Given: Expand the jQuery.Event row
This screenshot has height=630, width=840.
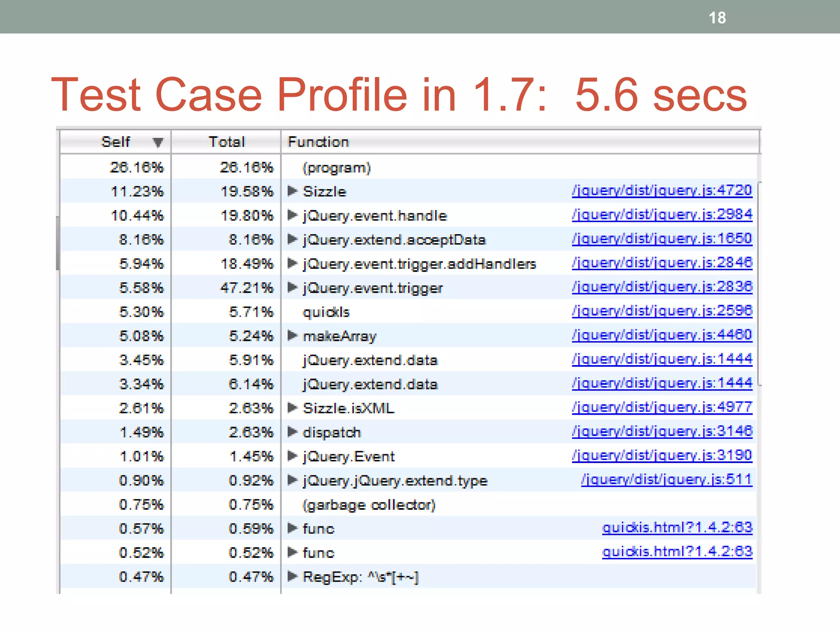Looking at the screenshot, I should (292, 456).
